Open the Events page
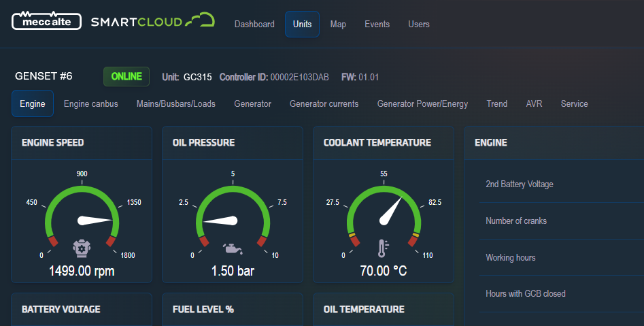Viewport: 644px width, 326px height. [x=377, y=25]
